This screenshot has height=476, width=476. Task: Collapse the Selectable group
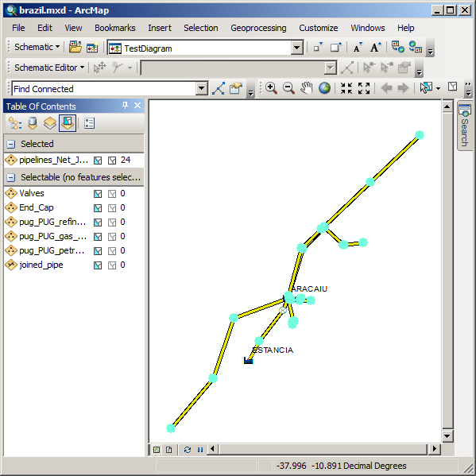click(x=10, y=177)
